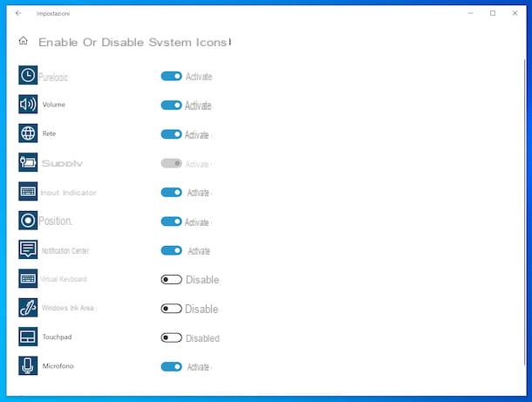The height and width of the screenshot is (402, 532).
Task: Click the greyed-out Supply toggle
Action: (x=171, y=163)
